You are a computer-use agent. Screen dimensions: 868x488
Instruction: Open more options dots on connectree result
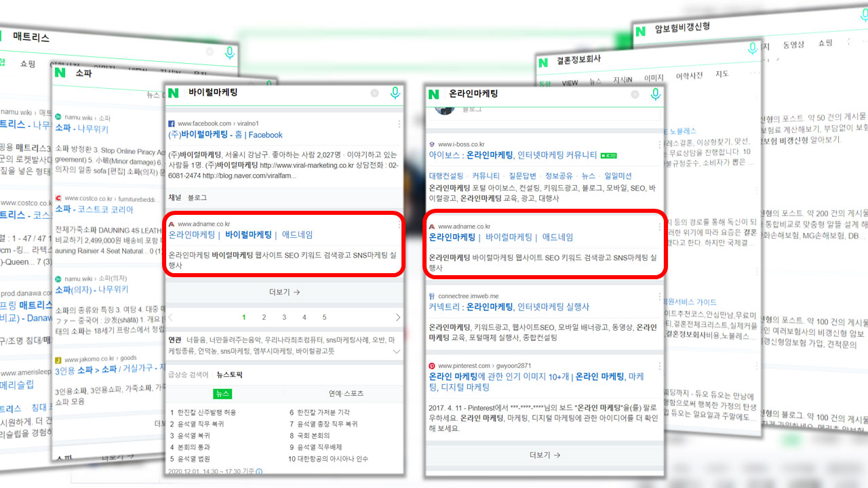pos(659,296)
